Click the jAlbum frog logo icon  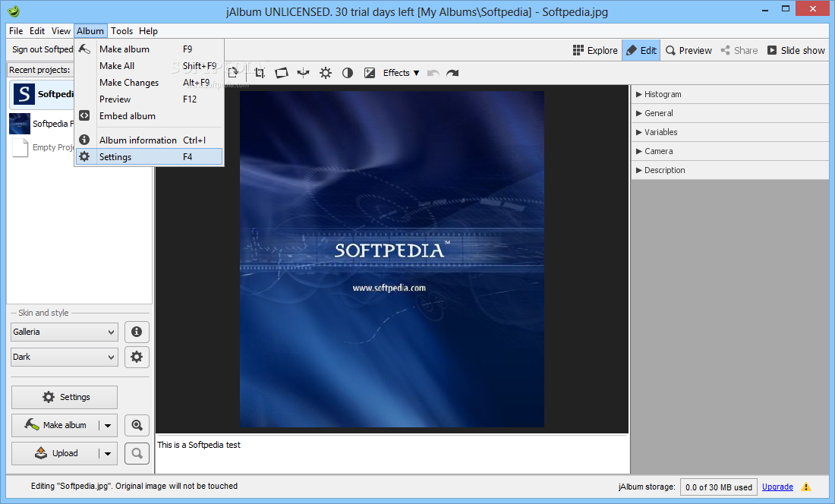(x=14, y=11)
